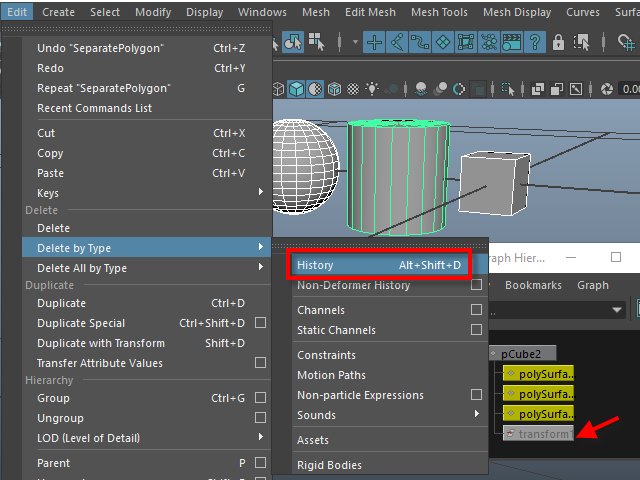This screenshot has width=640, height=480.
Task: Select Rigid Bodies in submenu
Action: (x=390, y=465)
